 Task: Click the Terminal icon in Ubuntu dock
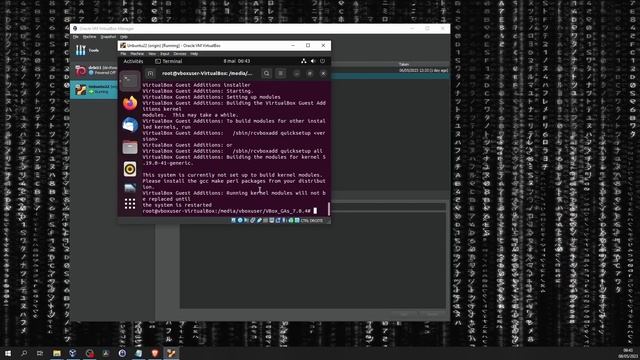pos(130,81)
